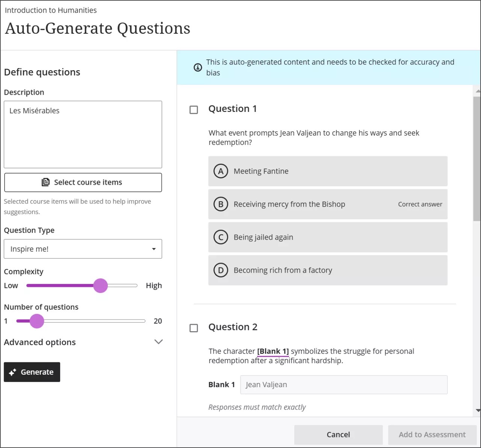Click the info icon in the accuracy banner
This screenshot has height=448, width=481.
pyautogui.click(x=198, y=68)
